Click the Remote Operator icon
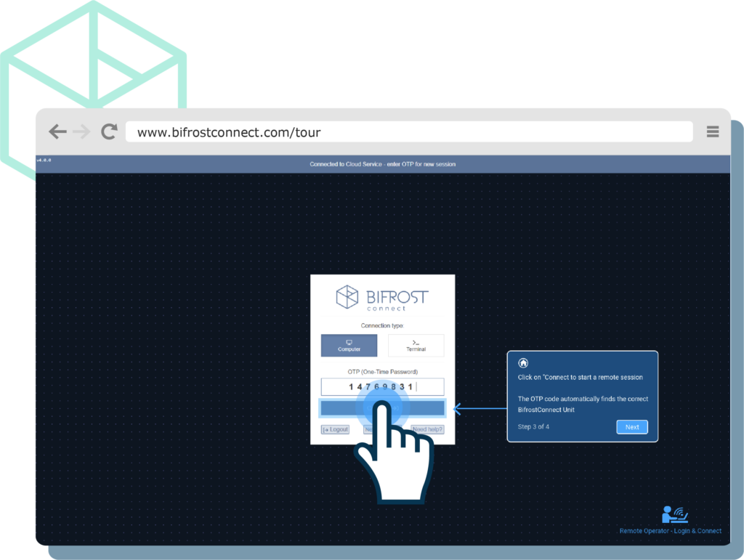This screenshot has height=560, width=744. coord(675,514)
